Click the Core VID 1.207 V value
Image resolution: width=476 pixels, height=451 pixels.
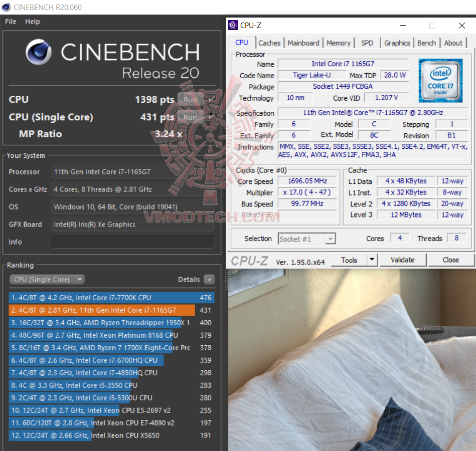(x=386, y=98)
